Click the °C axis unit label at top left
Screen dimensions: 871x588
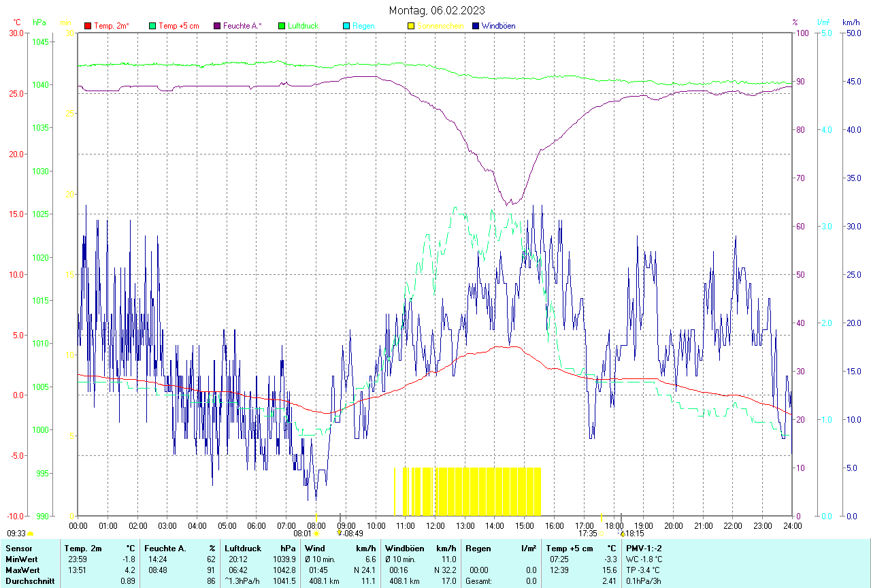17,22
